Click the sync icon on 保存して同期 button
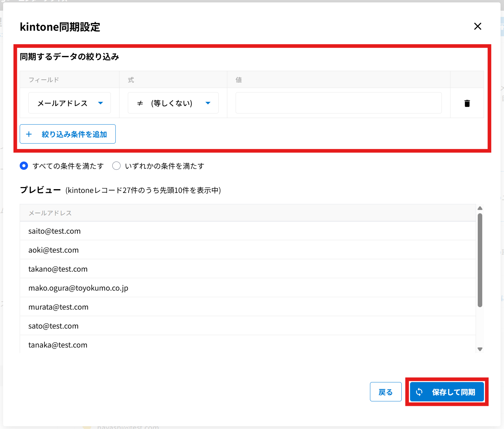Image resolution: width=504 pixels, height=429 pixels. click(x=419, y=392)
